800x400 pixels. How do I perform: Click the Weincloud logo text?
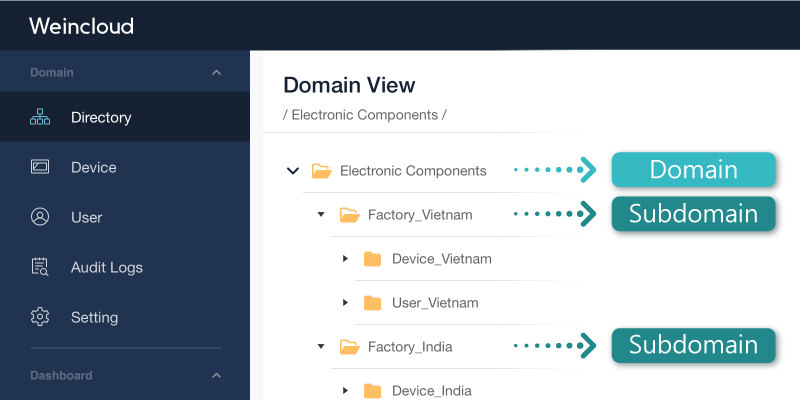tap(82, 26)
